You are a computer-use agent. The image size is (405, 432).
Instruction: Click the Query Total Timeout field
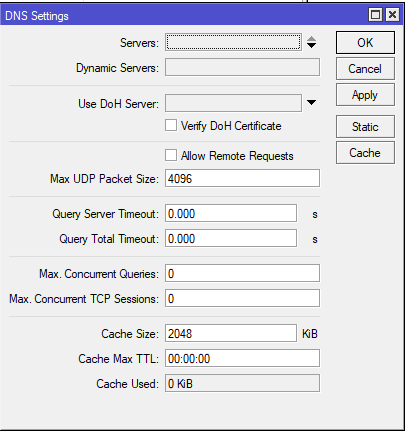click(231, 238)
